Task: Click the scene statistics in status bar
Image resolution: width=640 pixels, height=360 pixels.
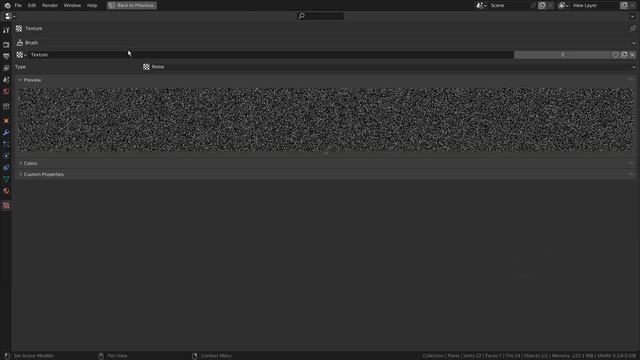Action: click(529, 356)
